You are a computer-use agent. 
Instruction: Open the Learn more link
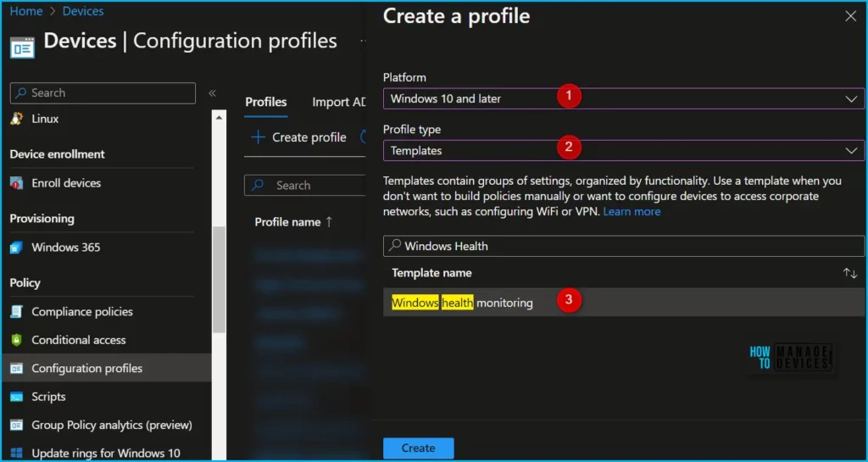(632, 211)
